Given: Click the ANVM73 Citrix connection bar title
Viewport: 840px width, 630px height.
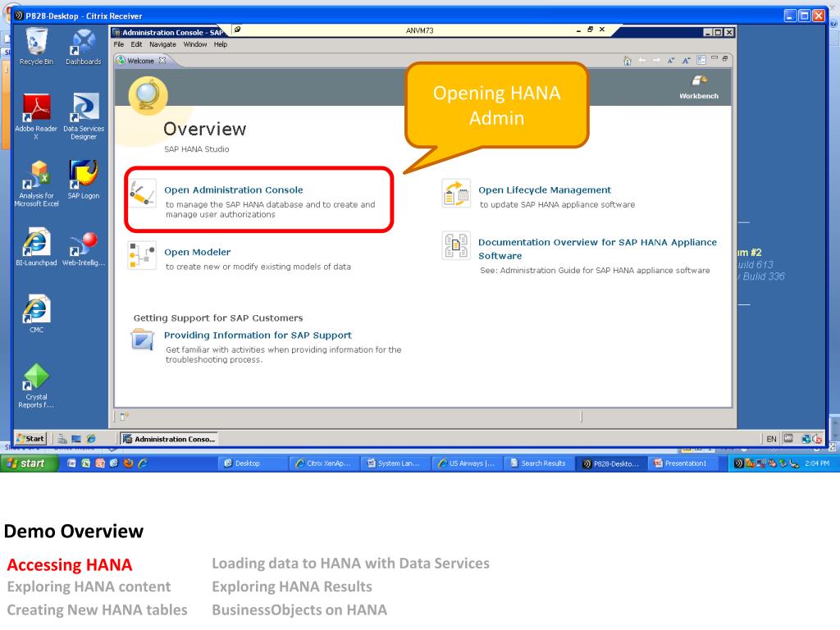Looking at the screenshot, I should coord(419,30).
